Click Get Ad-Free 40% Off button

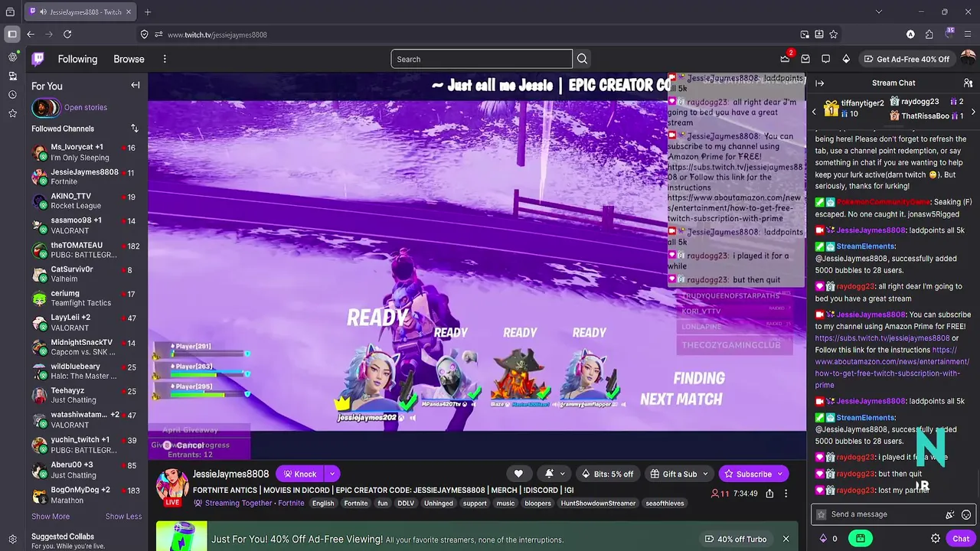click(906, 59)
